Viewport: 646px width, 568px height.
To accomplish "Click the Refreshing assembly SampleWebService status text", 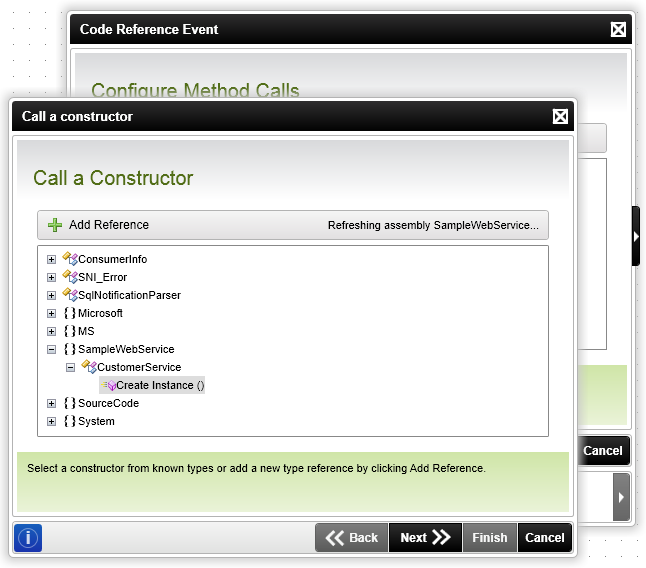I will (x=433, y=225).
